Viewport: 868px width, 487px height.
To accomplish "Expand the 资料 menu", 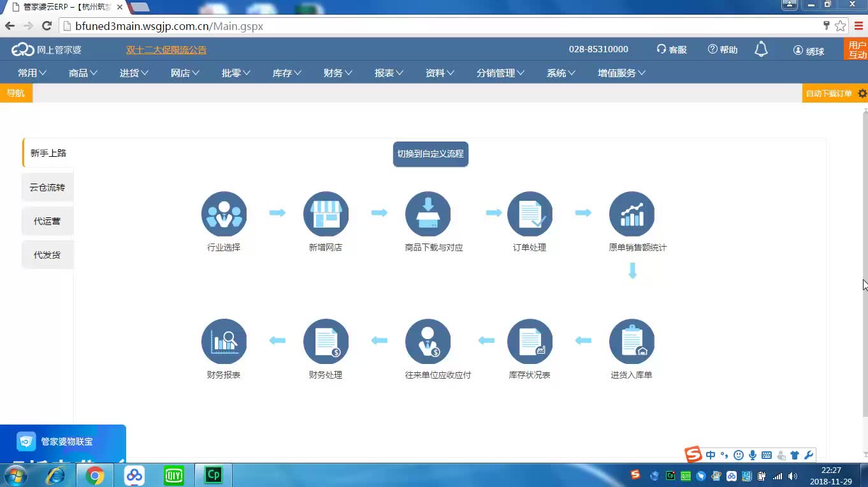I will [x=440, y=73].
